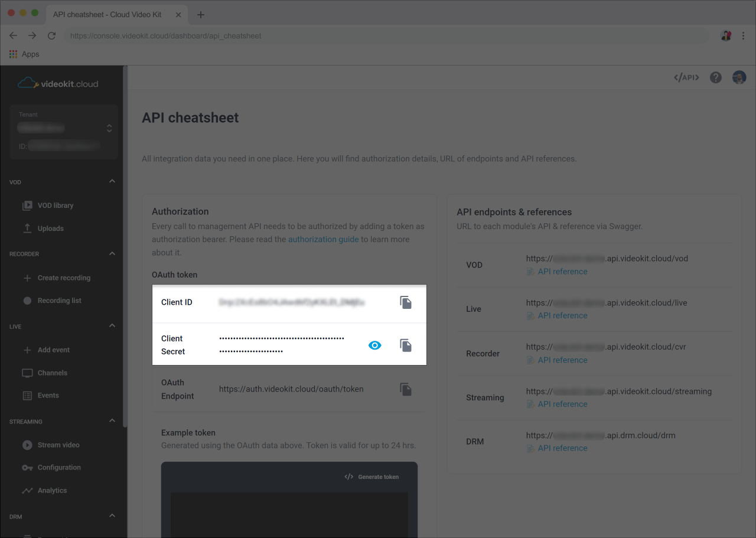Collapse the VOD sidebar section
The image size is (756, 538).
[112, 181]
